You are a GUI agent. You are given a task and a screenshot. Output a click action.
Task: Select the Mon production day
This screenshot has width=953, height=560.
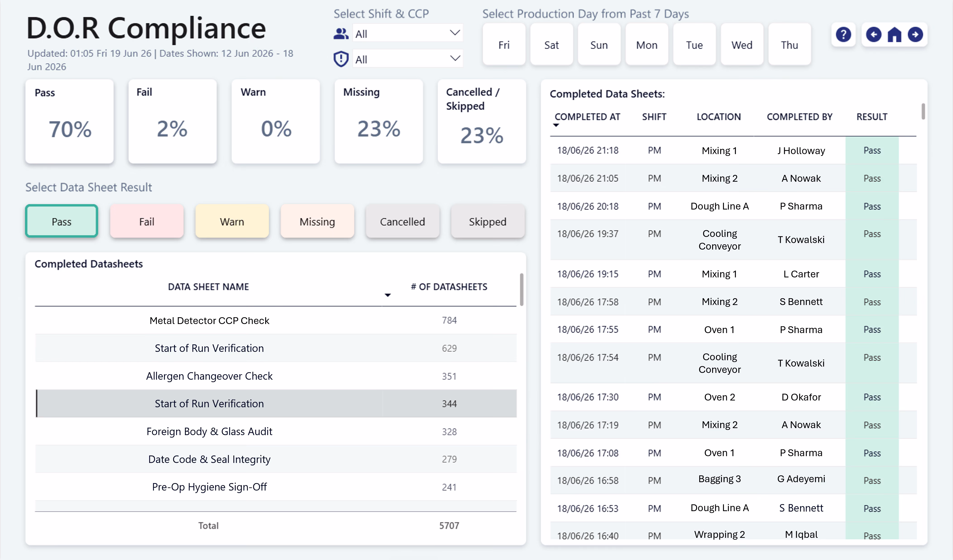(647, 45)
